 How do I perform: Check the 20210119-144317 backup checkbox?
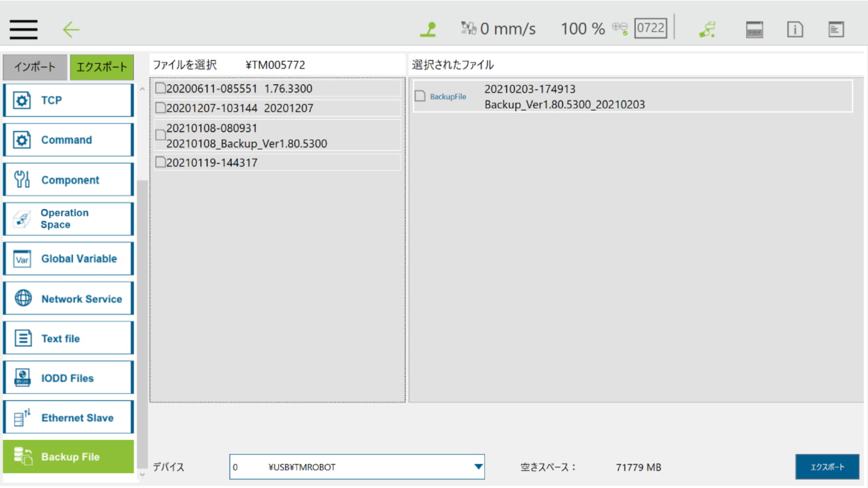pyautogui.click(x=160, y=163)
